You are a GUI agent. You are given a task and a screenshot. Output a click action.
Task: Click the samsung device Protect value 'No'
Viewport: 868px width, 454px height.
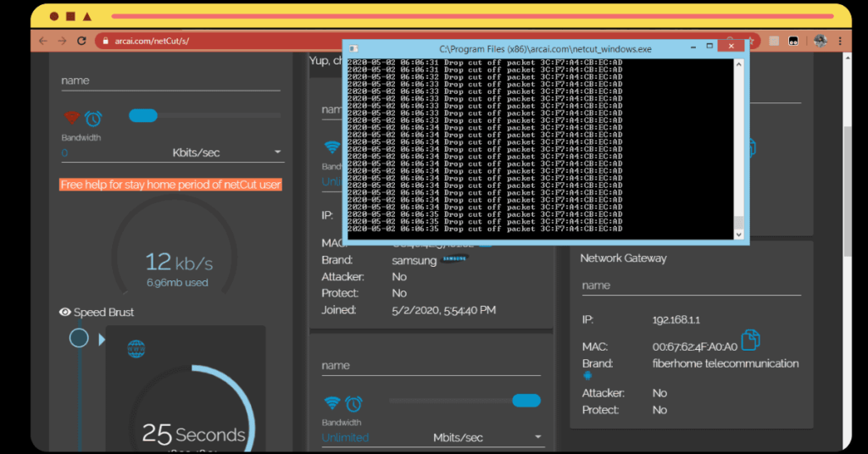click(399, 293)
